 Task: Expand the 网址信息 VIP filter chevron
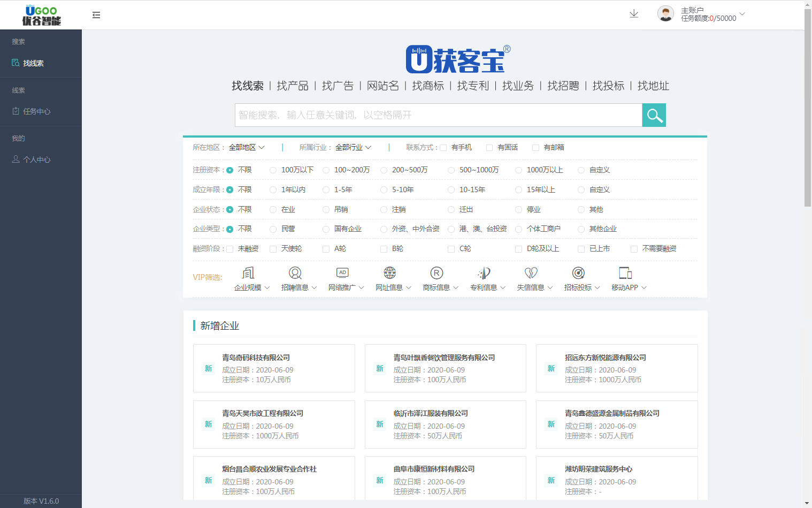pyautogui.click(x=408, y=287)
